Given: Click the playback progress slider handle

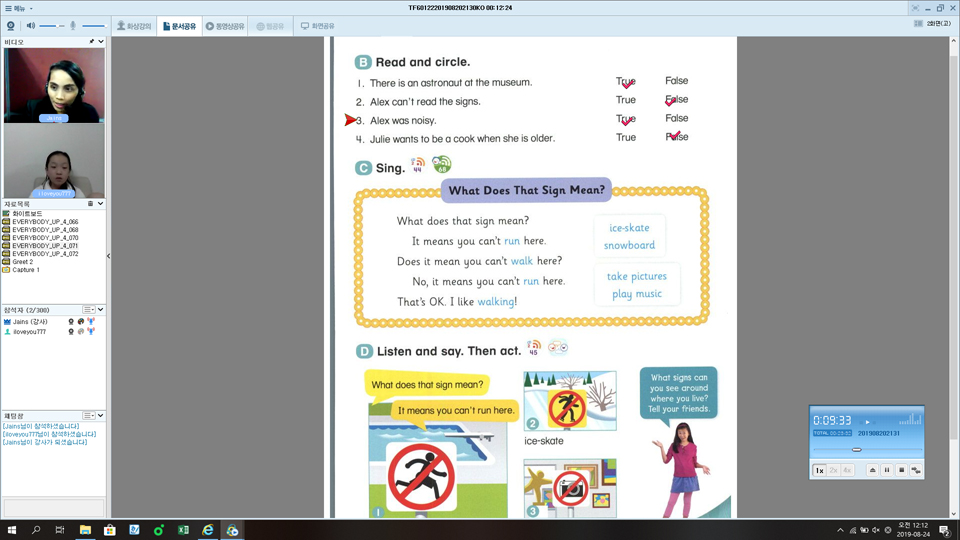Looking at the screenshot, I should pos(857,450).
